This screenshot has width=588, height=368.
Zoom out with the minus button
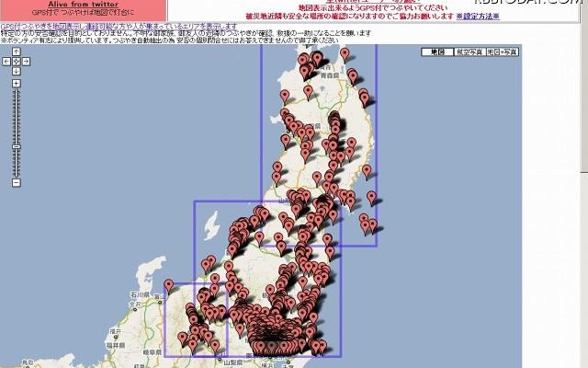point(17,183)
